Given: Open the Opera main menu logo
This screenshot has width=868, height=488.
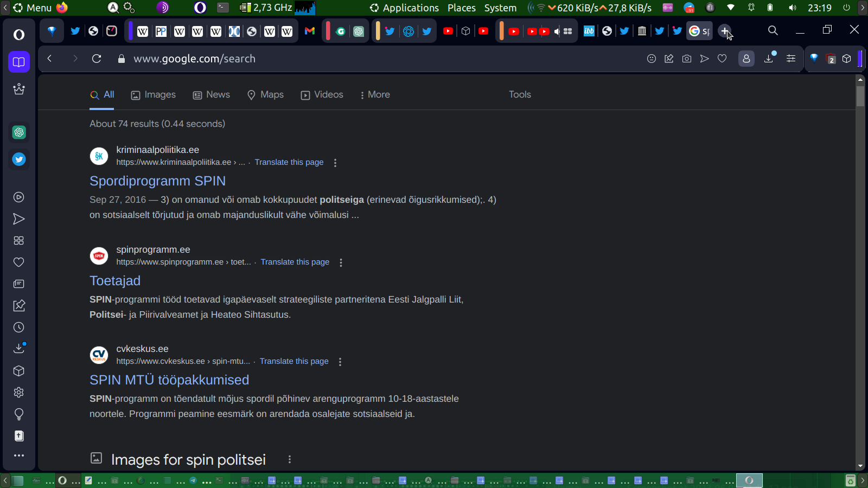Looking at the screenshot, I should (19, 35).
